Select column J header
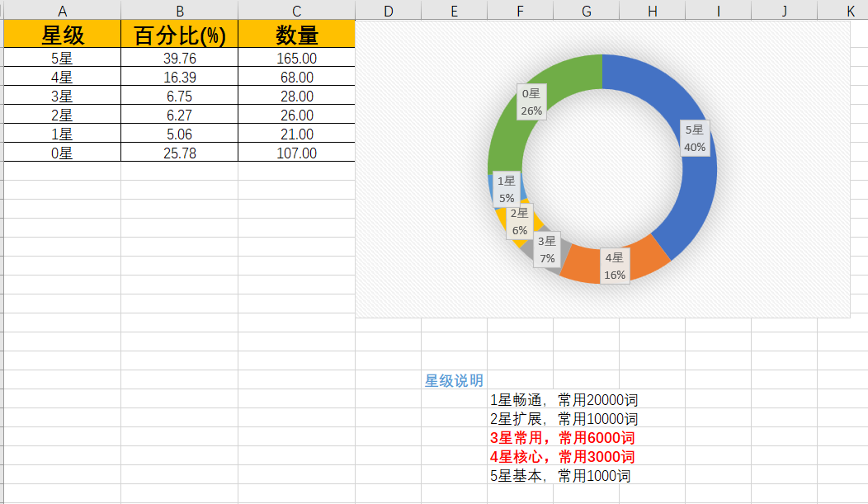The width and height of the screenshot is (868, 504). 784,11
